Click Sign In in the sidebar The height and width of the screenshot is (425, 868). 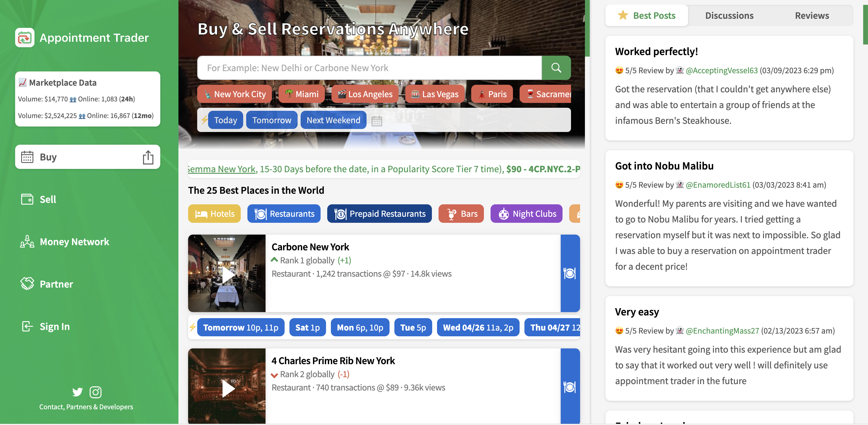pyautogui.click(x=54, y=327)
